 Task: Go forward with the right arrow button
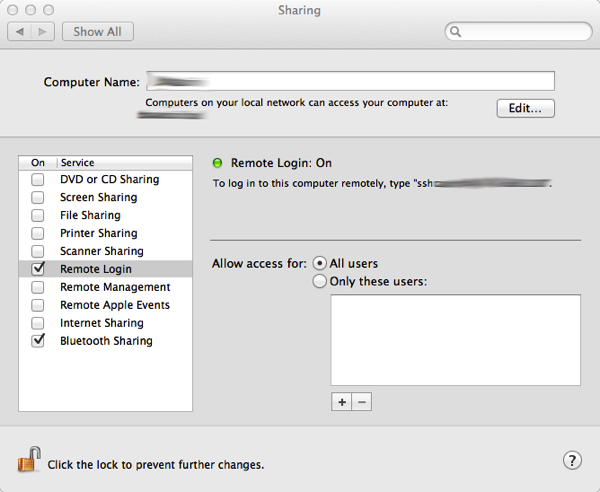(42, 31)
